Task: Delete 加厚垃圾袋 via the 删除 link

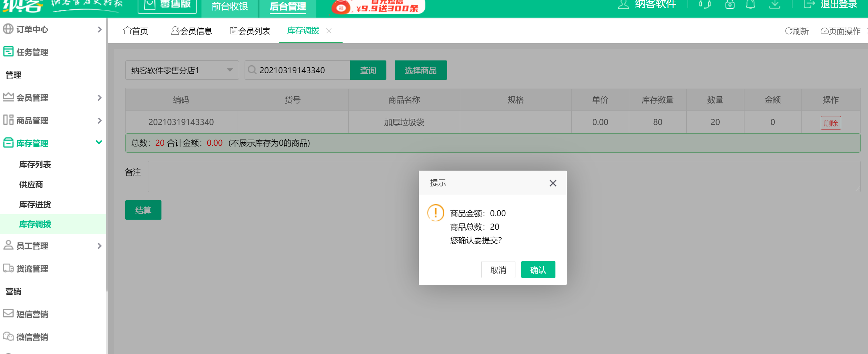Action: tap(830, 122)
